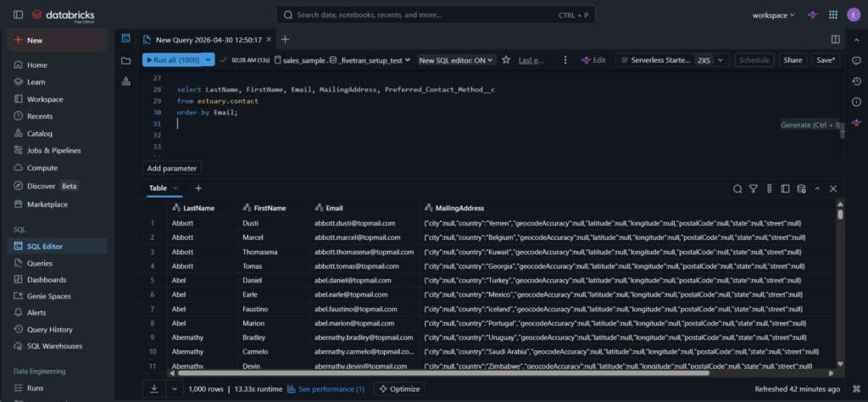
Task: Add a new visualization tab
Action: point(198,188)
